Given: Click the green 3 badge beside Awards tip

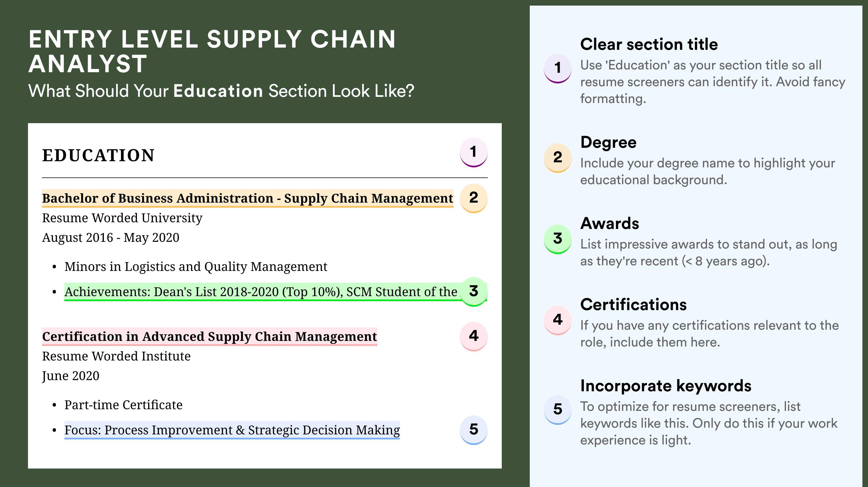Looking at the screenshot, I should 557,239.
